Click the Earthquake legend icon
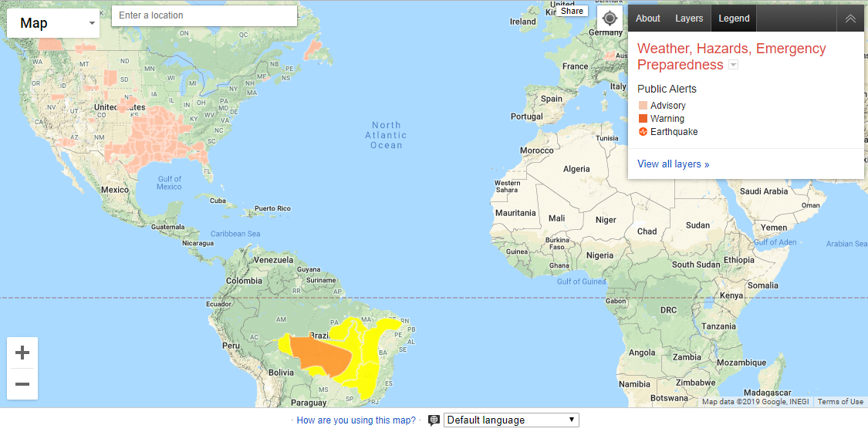The width and height of the screenshot is (868, 432). click(643, 132)
